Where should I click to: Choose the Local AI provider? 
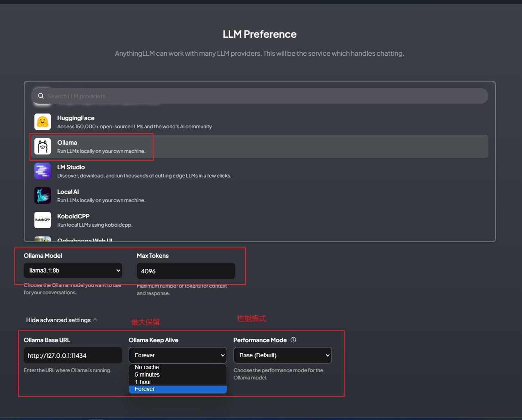pyautogui.click(x=260, y=195)
